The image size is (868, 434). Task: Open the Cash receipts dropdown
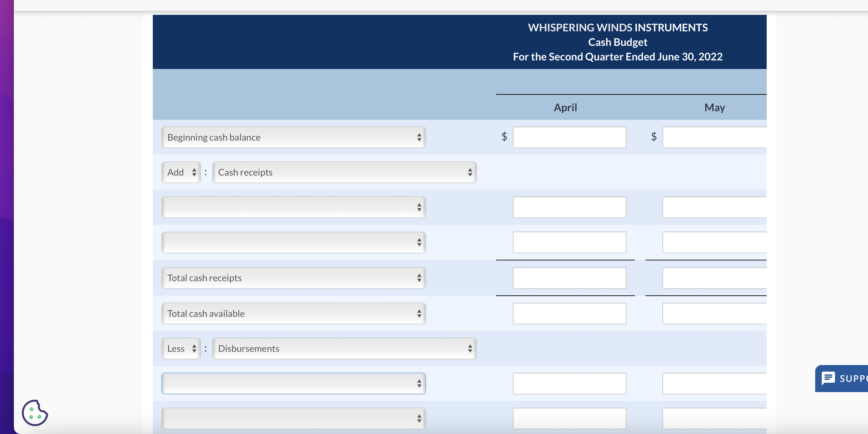pyautogui.click(x=344, y=172)
